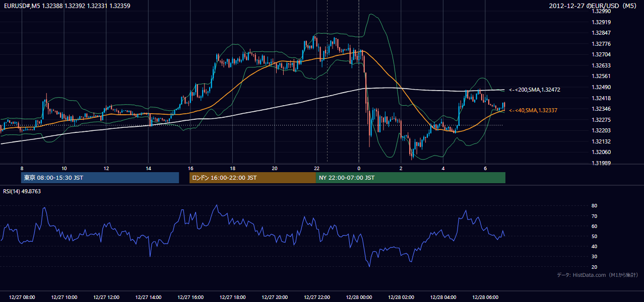This screenshot has width=644, height=302.
Task: Click bottom time label 12/27 10:00
Action: pyautogui.click(x=64, y=297)
